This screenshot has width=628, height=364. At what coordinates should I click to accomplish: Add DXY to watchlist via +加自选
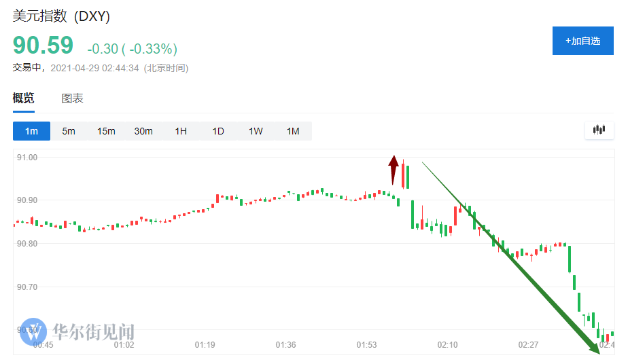(x=582, y=41)
